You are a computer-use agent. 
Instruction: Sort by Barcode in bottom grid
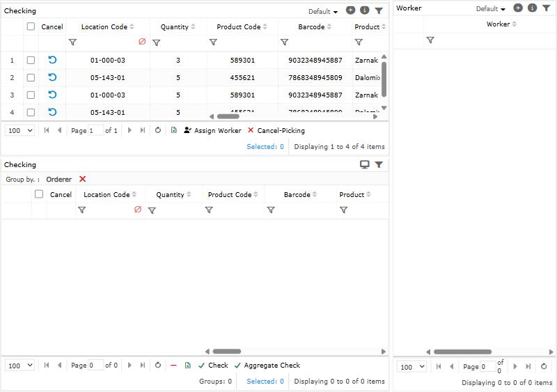pos(315,194)
